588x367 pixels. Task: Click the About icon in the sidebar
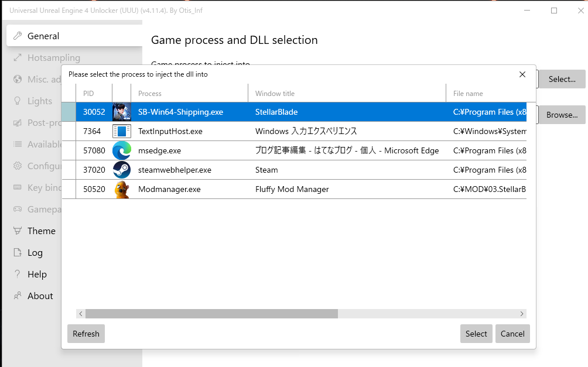(x=18, y=296)
